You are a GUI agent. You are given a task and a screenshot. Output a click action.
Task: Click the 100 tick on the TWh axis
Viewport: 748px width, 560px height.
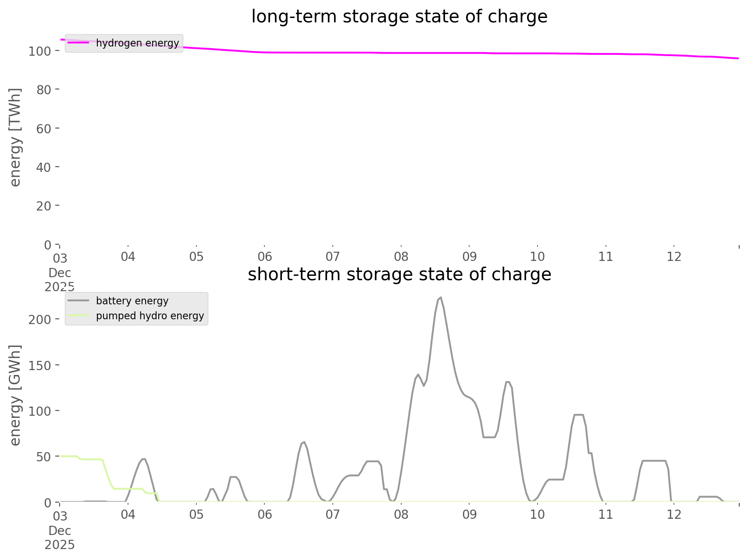click(x=40, y=51)
